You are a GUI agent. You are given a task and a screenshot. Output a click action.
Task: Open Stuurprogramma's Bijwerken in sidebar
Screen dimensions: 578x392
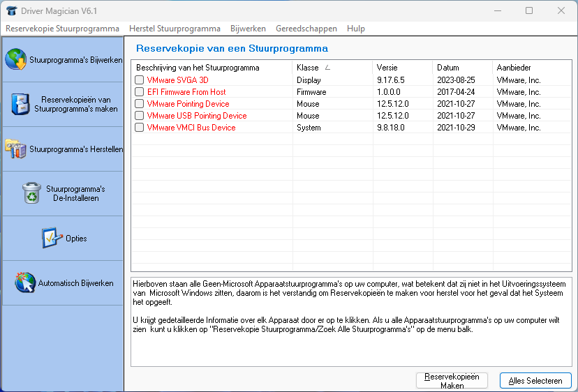(63, 60)
